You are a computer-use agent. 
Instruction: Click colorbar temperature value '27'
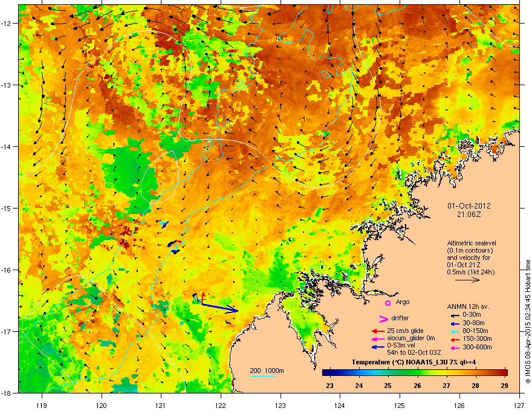(x=446, y=386)
